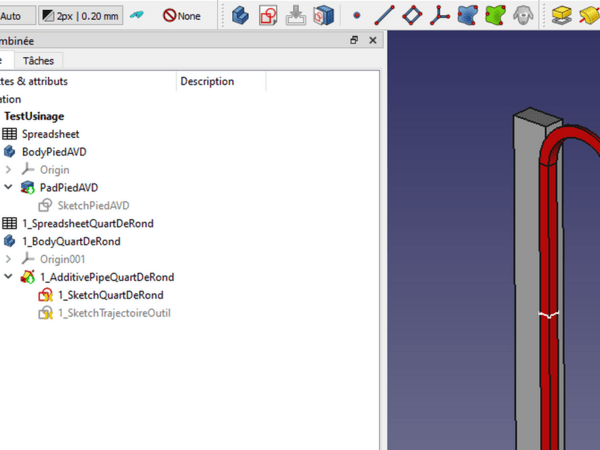Collapse the 1_AdditivePipeQuartDeRond node
Screen dimensions: 600x450
9,277
